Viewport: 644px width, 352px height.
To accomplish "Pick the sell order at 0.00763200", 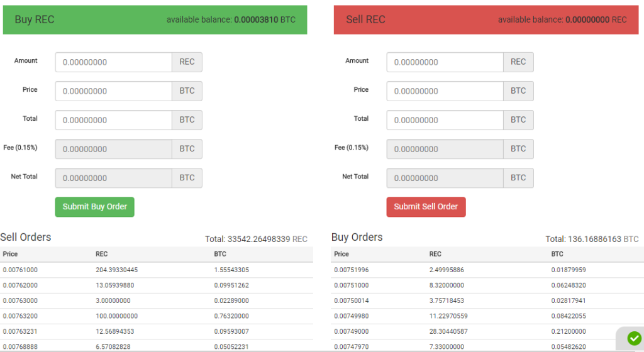I will 20,316.
